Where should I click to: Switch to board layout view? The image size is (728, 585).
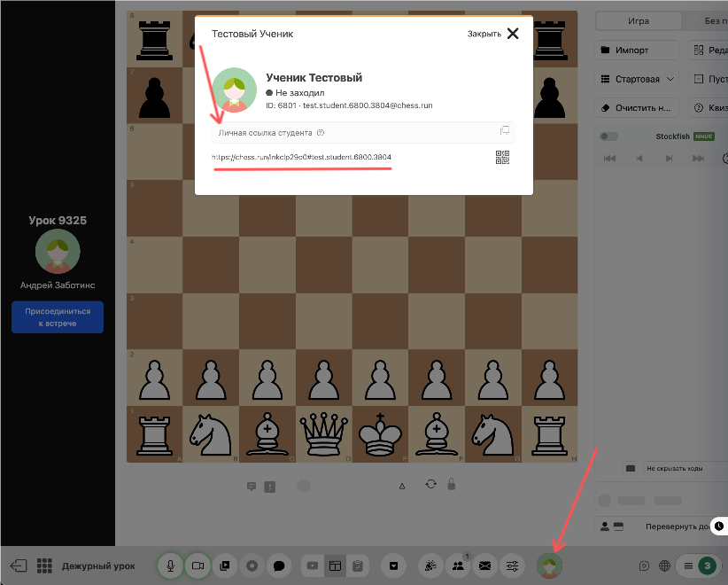(x=335, y=565)
